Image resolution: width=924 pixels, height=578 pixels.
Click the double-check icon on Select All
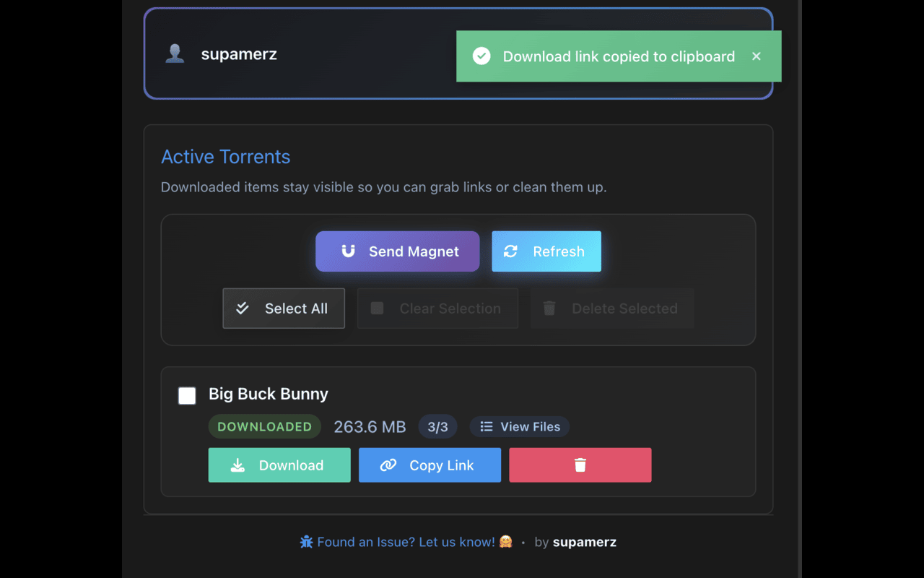pos(243,309)
